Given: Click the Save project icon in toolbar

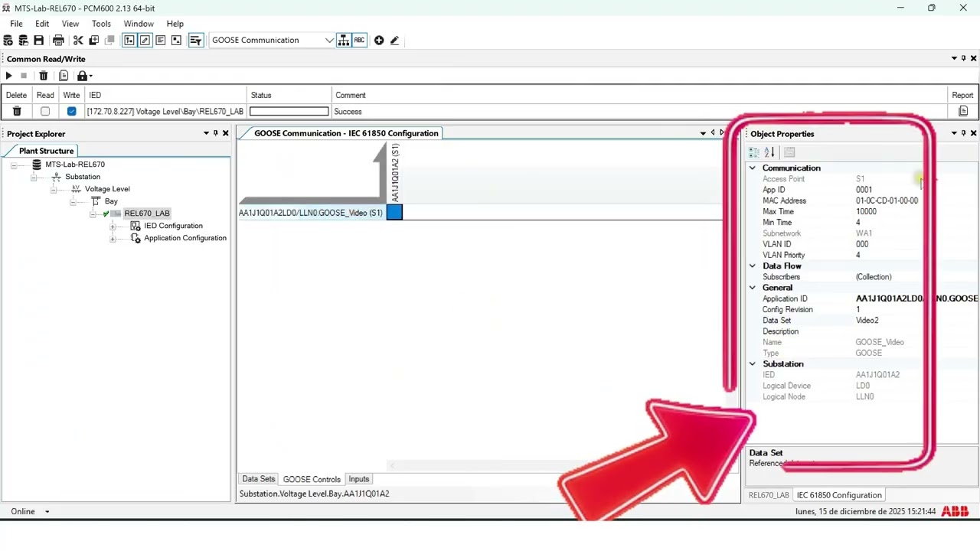Looking at the screenshot, I should [x=38, y=41].
